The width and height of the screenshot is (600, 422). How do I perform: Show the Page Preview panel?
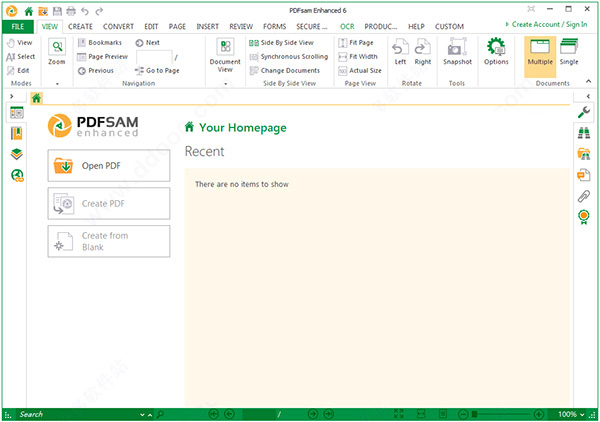[x=102, y=57]
